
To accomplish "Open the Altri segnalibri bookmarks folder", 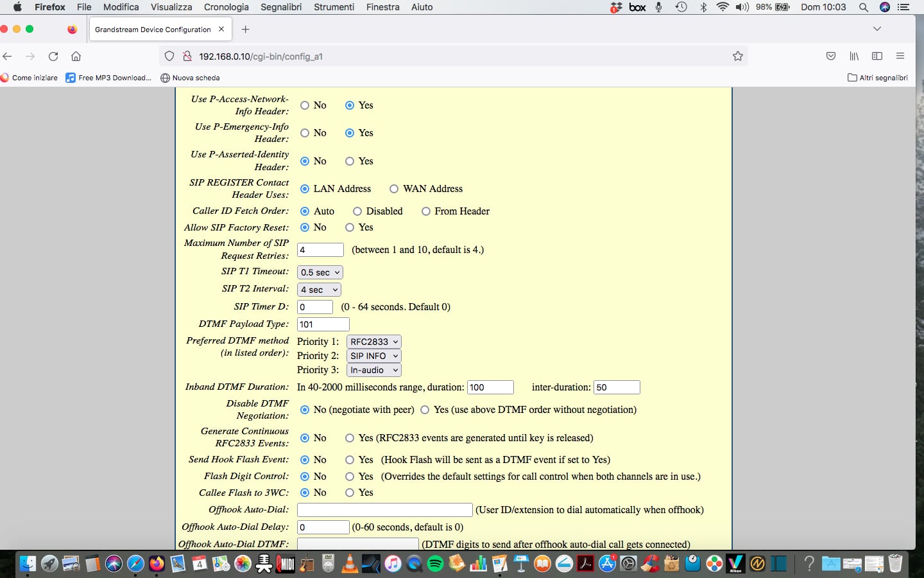I will 877,78.
